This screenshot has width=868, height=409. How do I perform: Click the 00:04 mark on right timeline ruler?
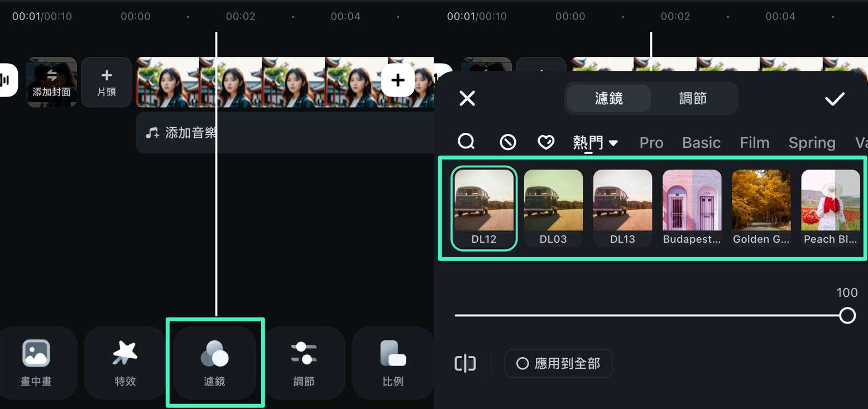pyautogui.click(x=780, y=16)
